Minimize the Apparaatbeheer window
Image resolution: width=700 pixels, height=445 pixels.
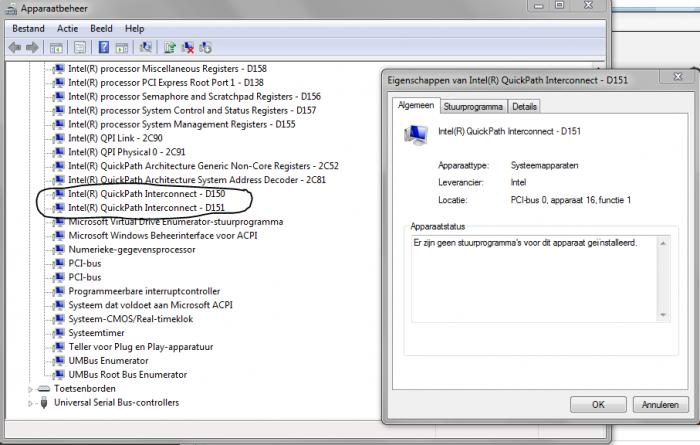[x=539, y=5]
